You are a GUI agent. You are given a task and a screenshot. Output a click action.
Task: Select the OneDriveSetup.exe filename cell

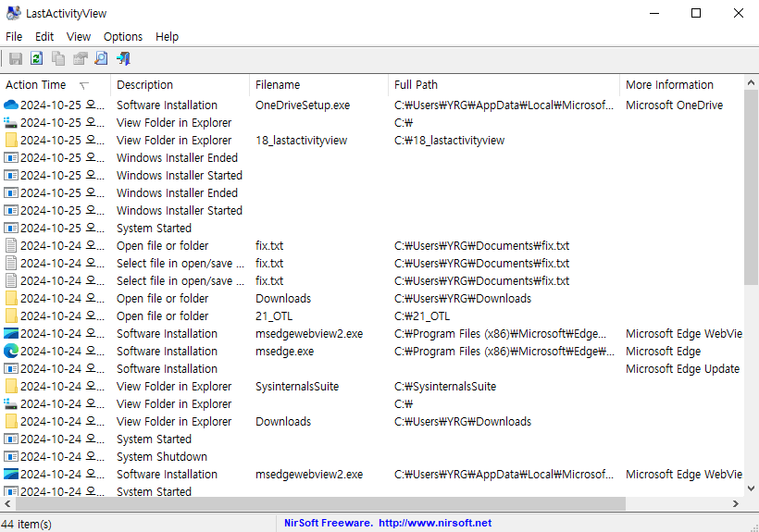303,105
